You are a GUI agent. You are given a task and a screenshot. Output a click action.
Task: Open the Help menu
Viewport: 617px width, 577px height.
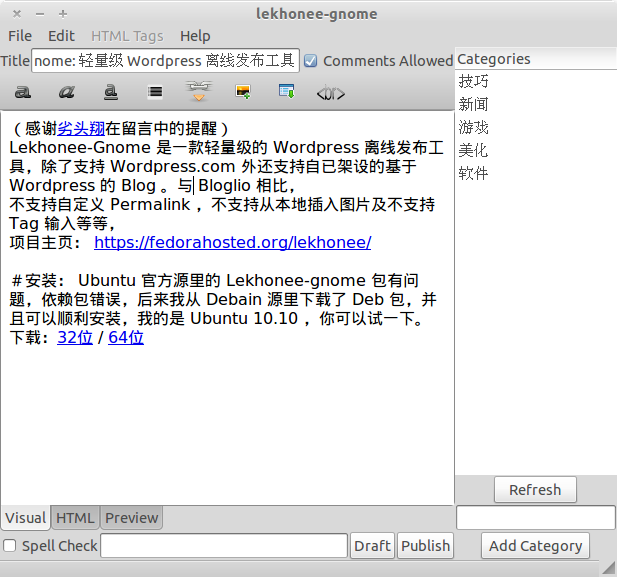(x=195, y=36)
